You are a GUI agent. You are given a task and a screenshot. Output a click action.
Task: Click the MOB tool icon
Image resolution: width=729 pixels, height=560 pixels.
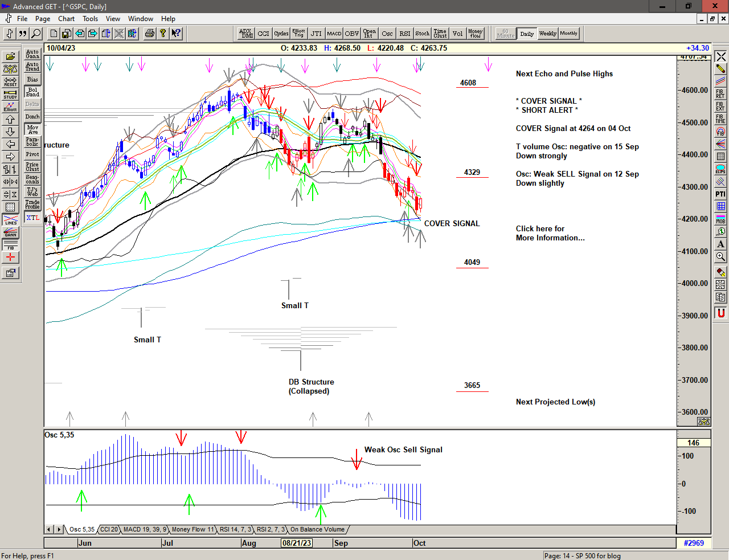point(720,219)
